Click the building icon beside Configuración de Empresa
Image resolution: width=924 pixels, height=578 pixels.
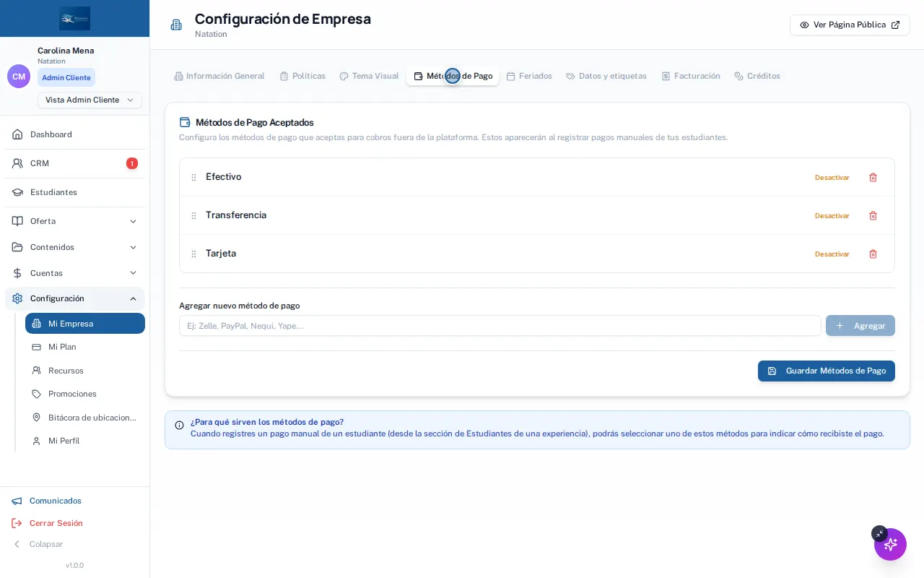click(176, 25)
